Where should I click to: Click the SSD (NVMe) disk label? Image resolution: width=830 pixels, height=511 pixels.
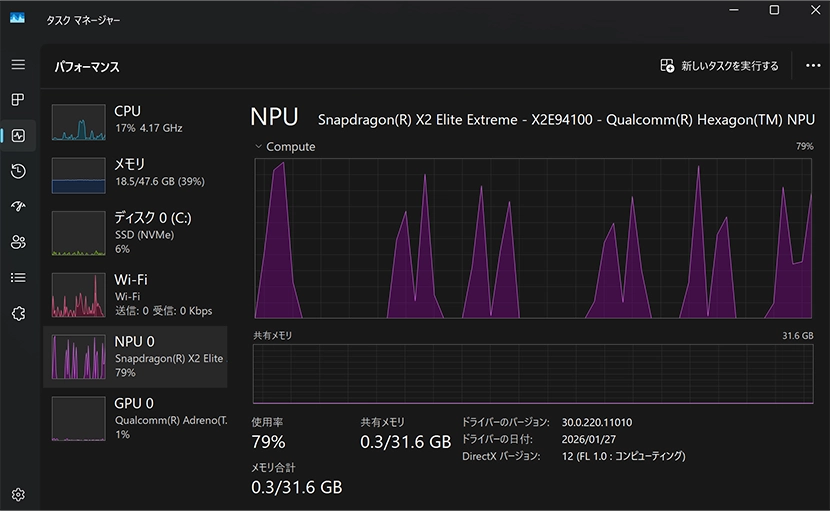[x=145, y=235]
